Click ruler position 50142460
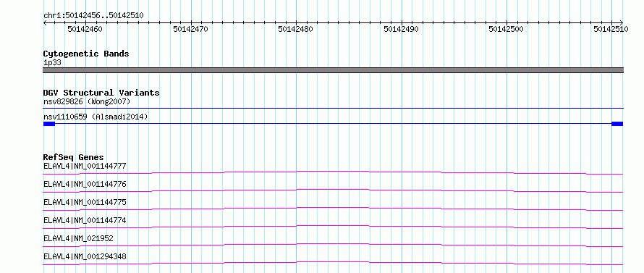Viewport: 644px width, 273px height. coord(85,29)
